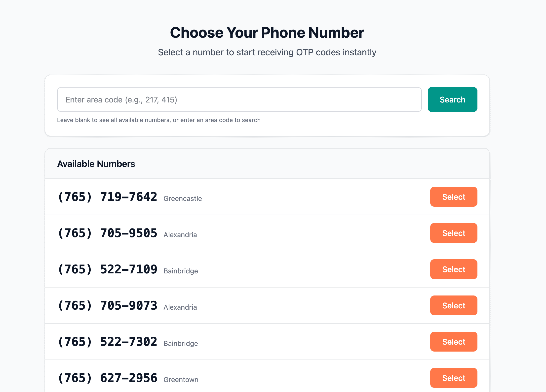Click the Bainbridge label beside 522-7302

point(181,343)
